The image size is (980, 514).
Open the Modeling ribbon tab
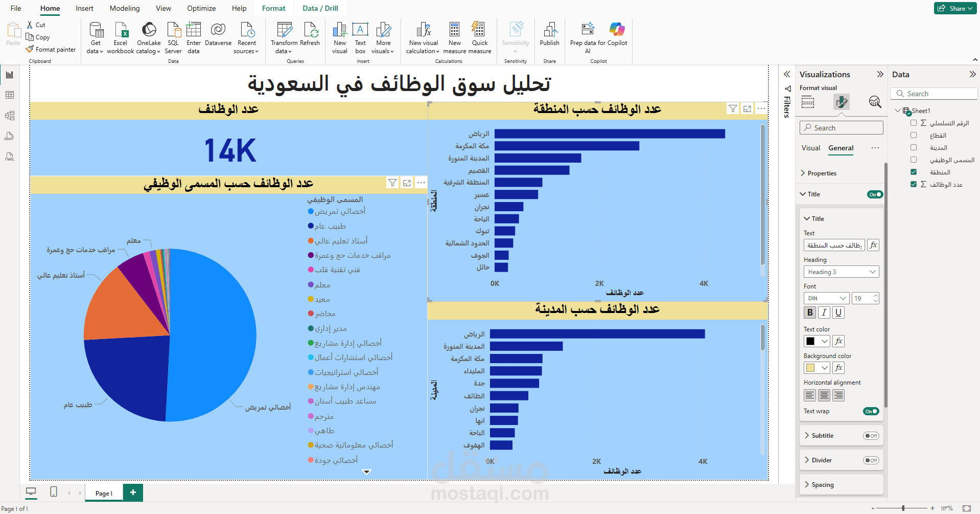(x=125, y=8)
